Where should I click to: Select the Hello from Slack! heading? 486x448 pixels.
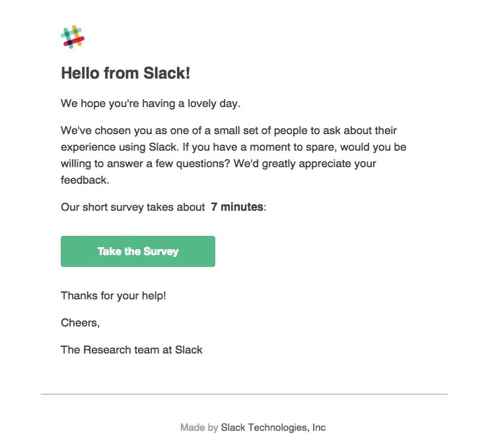pyautogui.click(x=125, y=73)
